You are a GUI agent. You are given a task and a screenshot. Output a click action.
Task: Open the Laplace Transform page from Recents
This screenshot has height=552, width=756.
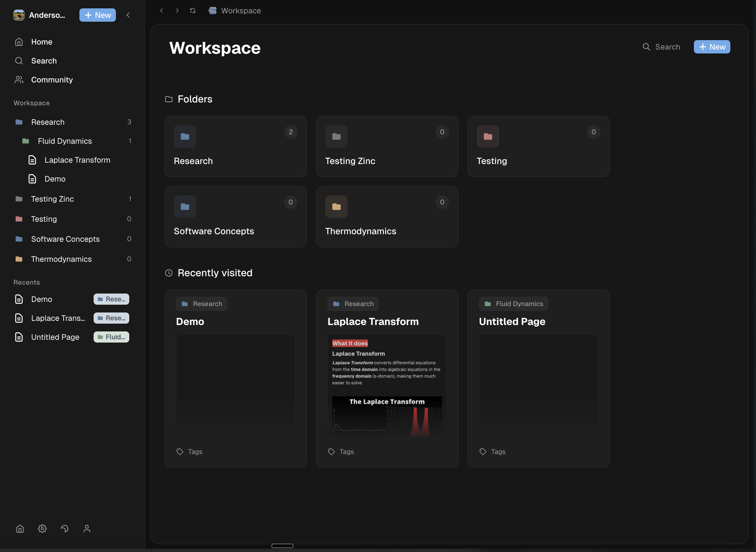[58, 318]
